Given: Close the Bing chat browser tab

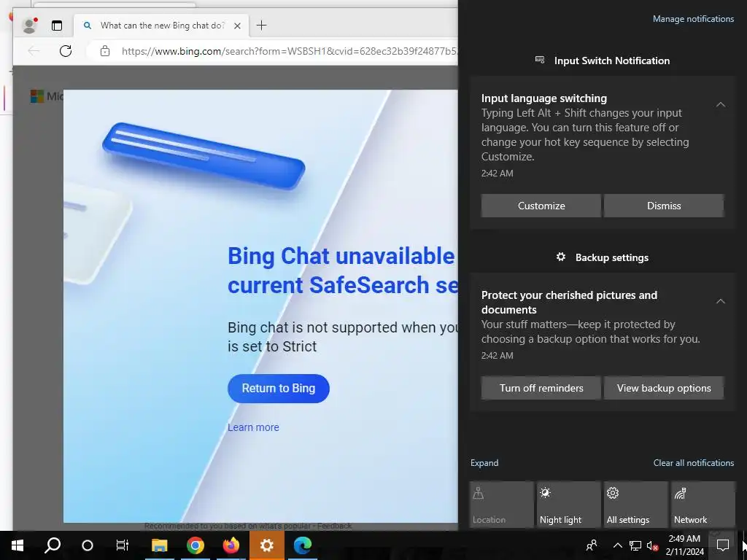Looking at the screenshot, I should click(x=237, y=26).
